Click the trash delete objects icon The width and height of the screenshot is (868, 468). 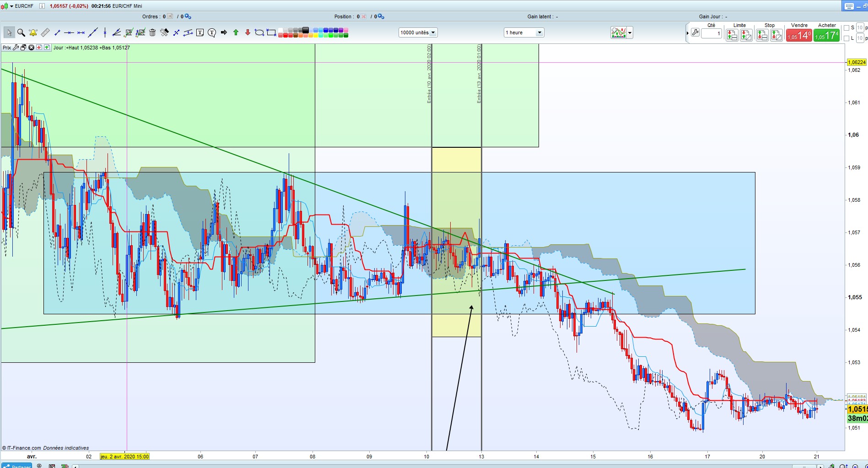click(152, 32)
